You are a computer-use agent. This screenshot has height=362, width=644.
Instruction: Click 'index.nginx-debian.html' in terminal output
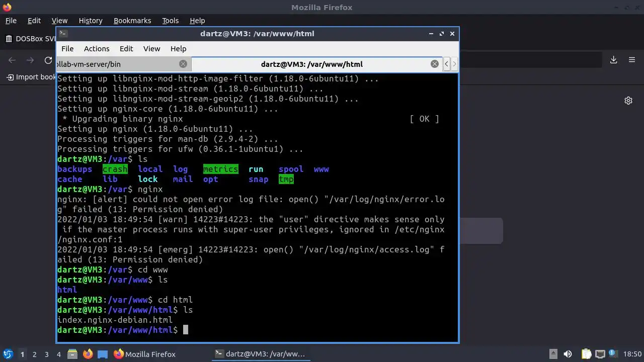tap(115, 320)
